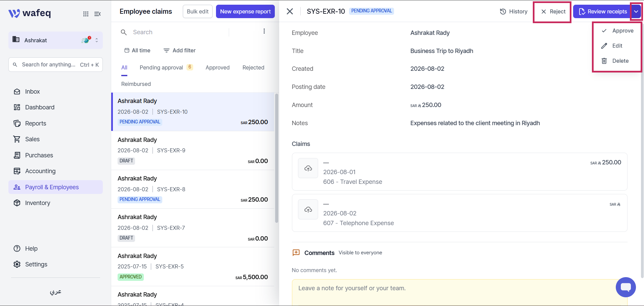
Task: Click the Bulk edit button
Action: tap(198, 11)
